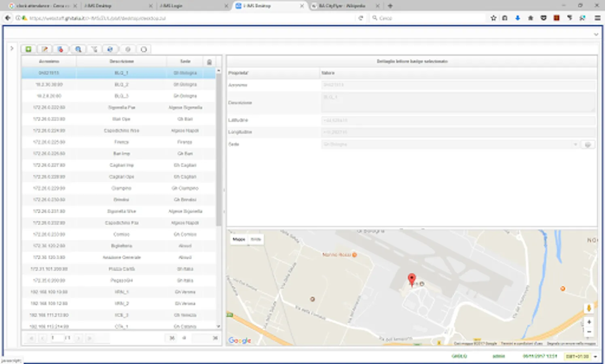605x364 pixels.
Task: Open the GMT timezone dropdown arrow
Action: (595, 357)
